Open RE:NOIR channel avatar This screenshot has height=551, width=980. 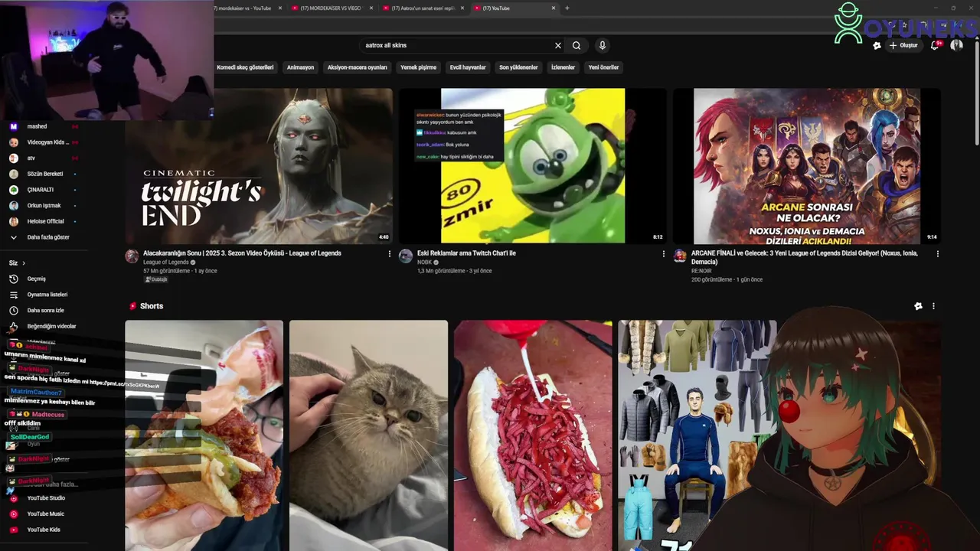[680, 256]
